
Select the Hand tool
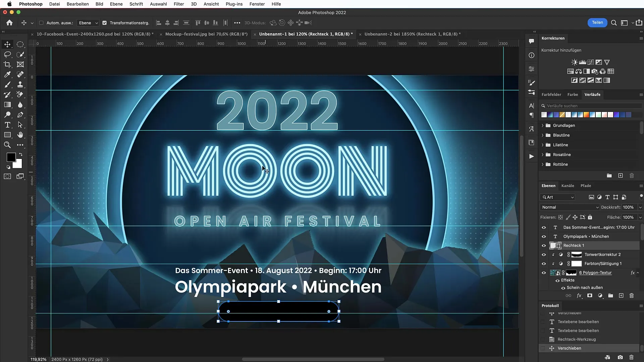click(20, 135)
